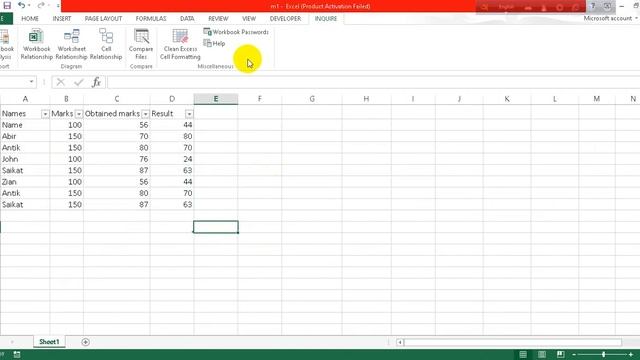
Task: Open Insert Function dialog (fx)
Action: (x=96, y=82)
